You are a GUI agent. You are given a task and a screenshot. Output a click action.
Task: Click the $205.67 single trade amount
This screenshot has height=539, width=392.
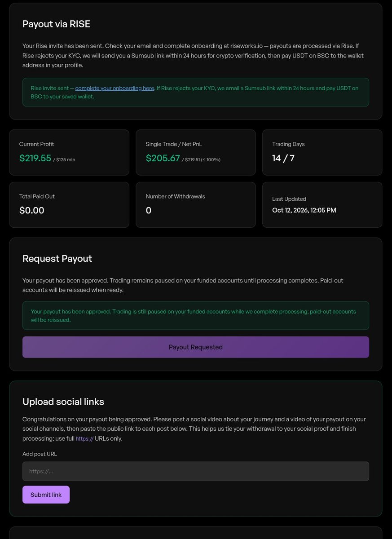pyautogui.click(x=163, y=158)
